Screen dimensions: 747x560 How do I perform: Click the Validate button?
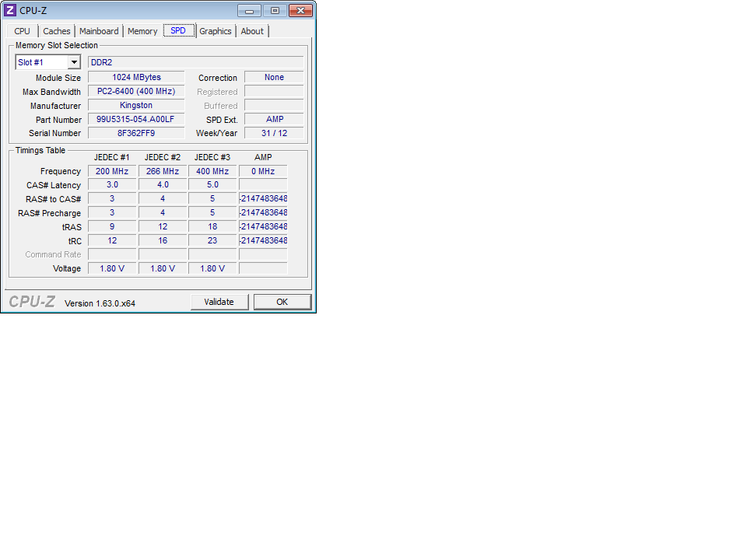pos(219,302)
